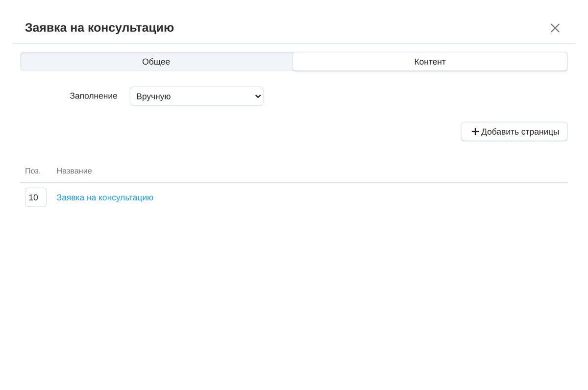Open the Заявка на консультацию page link
Screen dimensions: 588x390
point(105,197)
